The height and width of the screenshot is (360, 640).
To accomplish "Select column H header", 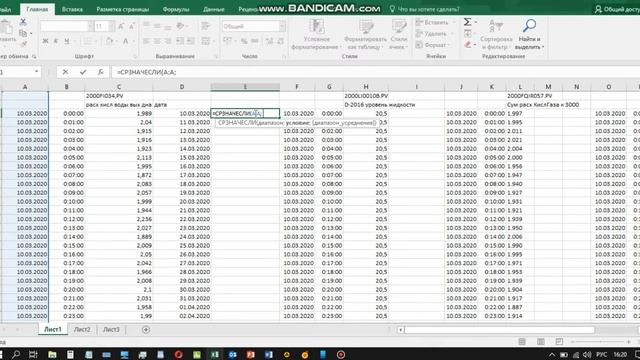I will 366,87.
